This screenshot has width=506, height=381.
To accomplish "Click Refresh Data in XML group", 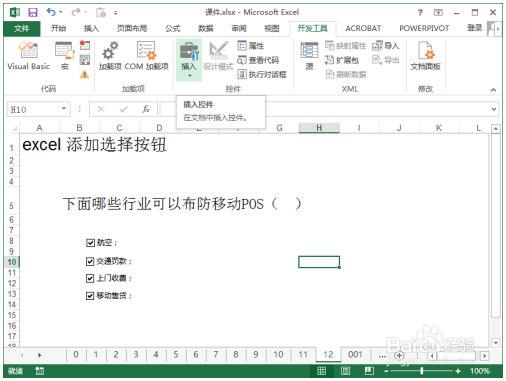I will click(345, 74).
